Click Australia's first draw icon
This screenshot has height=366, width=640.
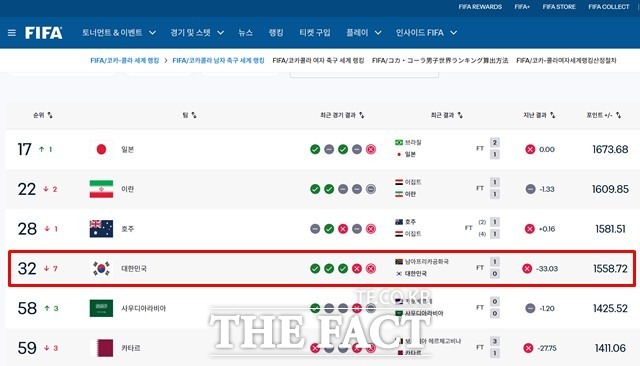coord(315,229)
